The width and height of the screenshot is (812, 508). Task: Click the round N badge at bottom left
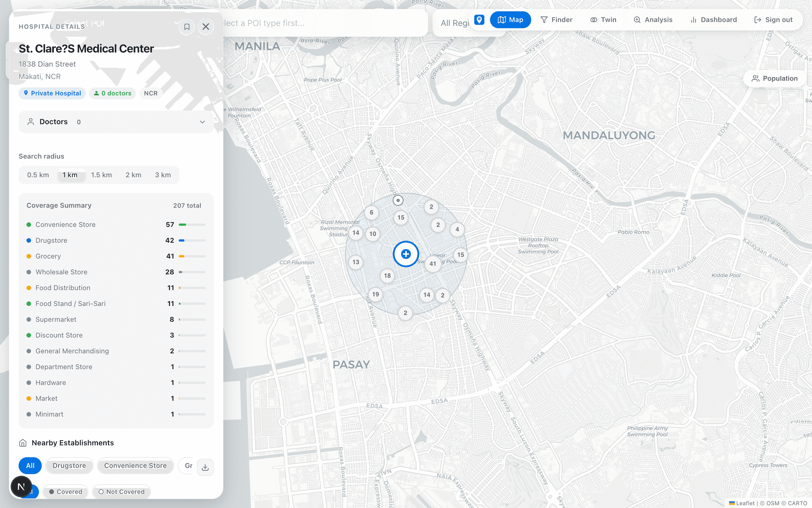click(x=21, y=487)
